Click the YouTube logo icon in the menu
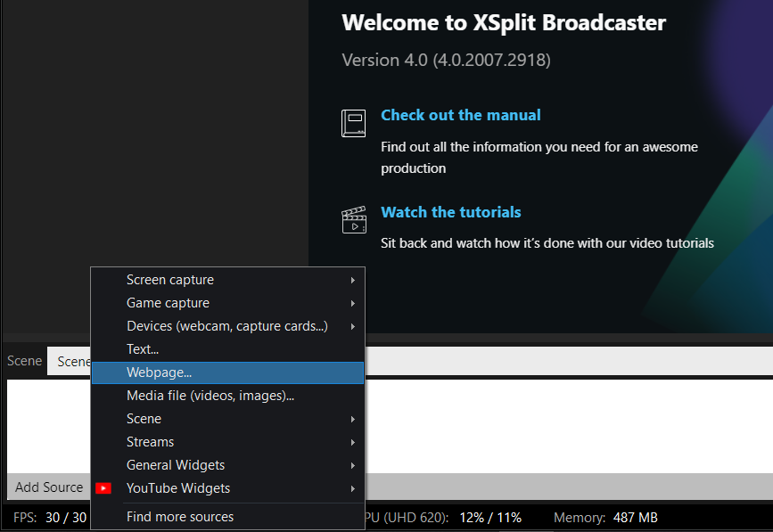 coord(103,488)
